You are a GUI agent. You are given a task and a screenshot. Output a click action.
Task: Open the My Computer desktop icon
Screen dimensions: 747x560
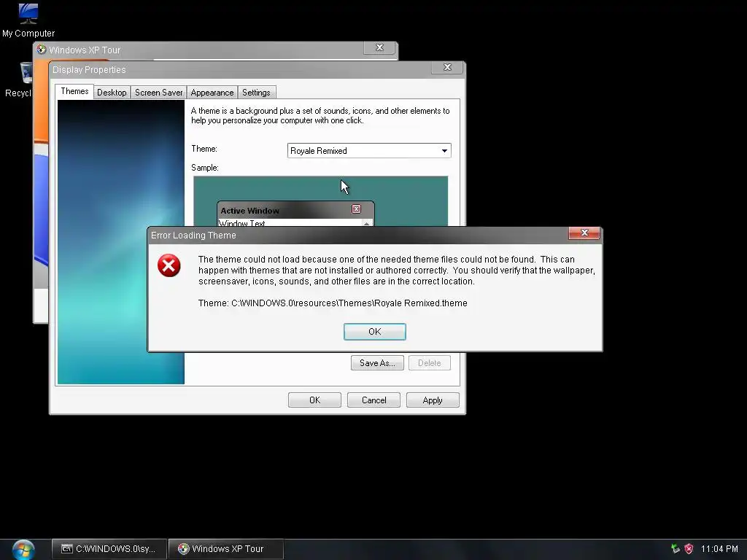coord(28,20)
